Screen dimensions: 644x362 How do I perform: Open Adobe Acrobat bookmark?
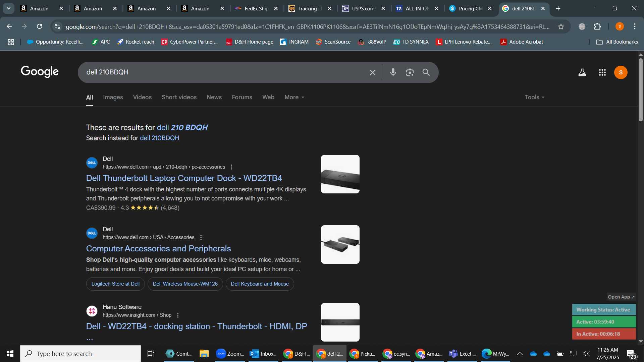[x=522, y=42]
